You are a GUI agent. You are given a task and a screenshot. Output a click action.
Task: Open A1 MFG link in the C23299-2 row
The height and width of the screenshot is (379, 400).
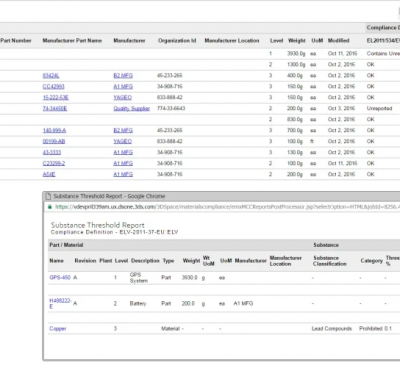coord(123,163)
